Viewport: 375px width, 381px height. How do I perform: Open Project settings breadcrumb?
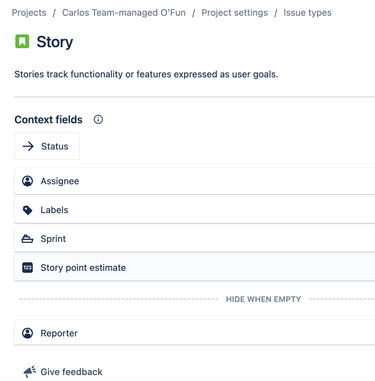pyautogui.click(x=235, y=13)
